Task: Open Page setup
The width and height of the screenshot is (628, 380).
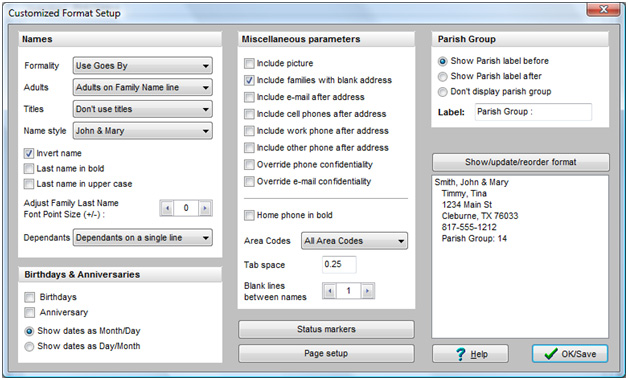Action: pos(326,354)
